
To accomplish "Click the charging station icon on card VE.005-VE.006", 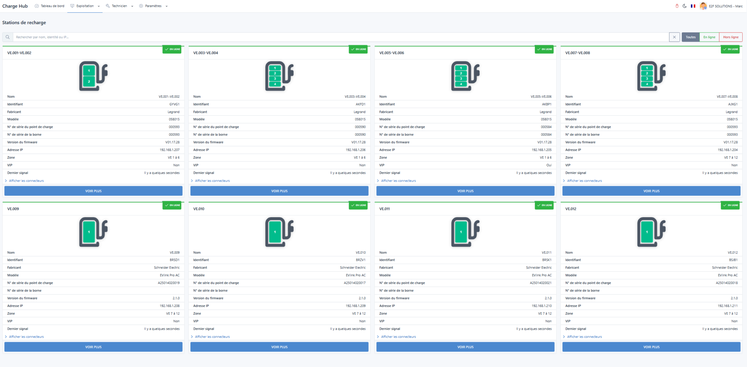I will click(465, 76).
